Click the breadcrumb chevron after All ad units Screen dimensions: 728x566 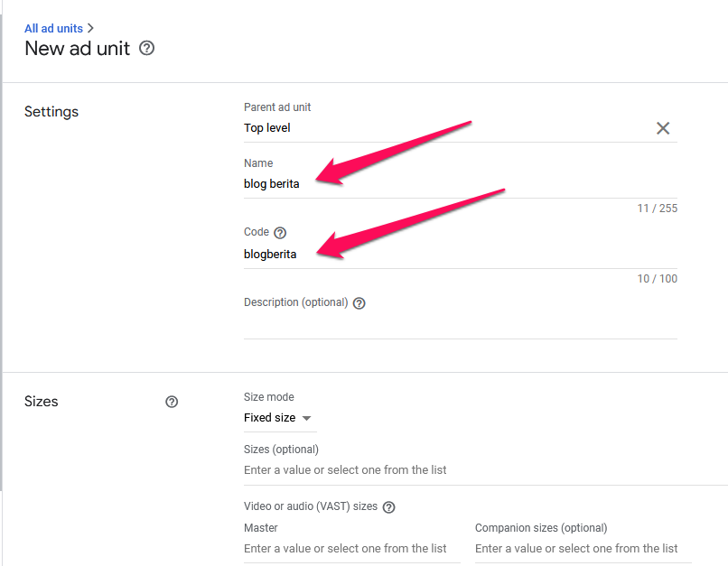click(90, 28)
